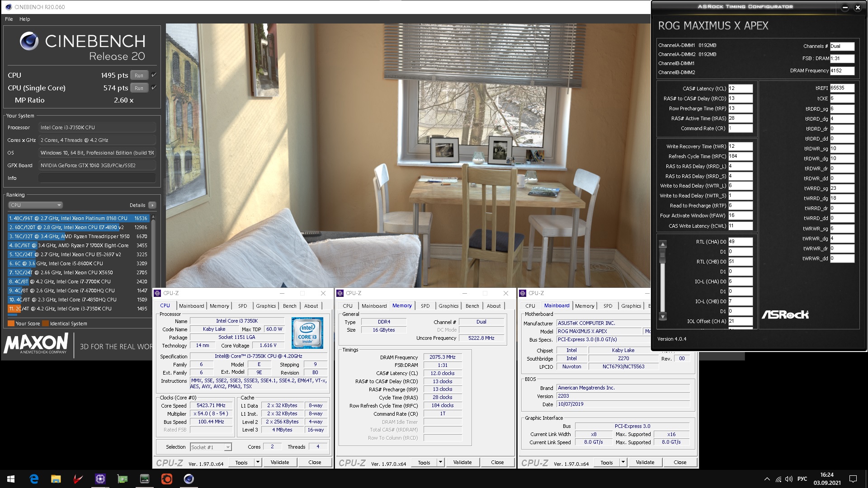Minimize the ASRock Timing Configurator window
The image size is (868, 488).
pos(845,7)
